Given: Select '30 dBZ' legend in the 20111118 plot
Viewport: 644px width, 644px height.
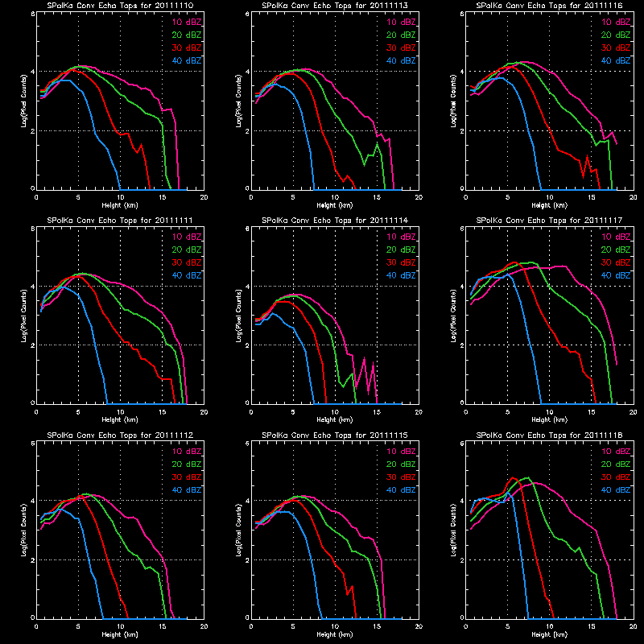Looking at the screenshot, I should click(x=616, y=477).
